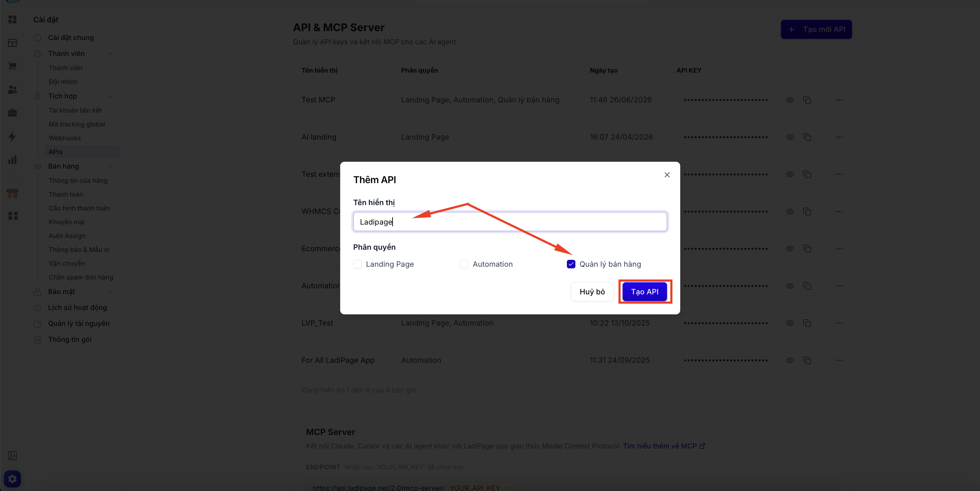Show the LVP_Test API key with eye icon
This screenshot has height=491, width=980.
click(x=790, y=323)
